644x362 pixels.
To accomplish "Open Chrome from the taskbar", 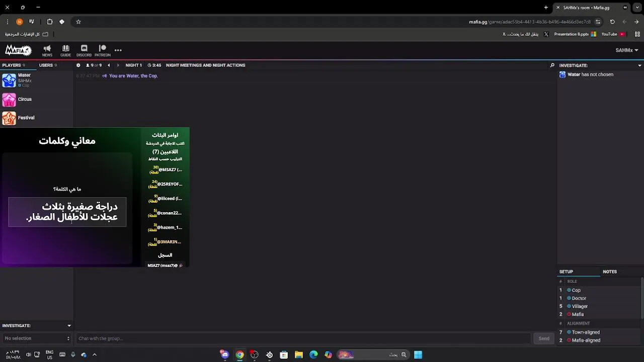I will (239, 355).
